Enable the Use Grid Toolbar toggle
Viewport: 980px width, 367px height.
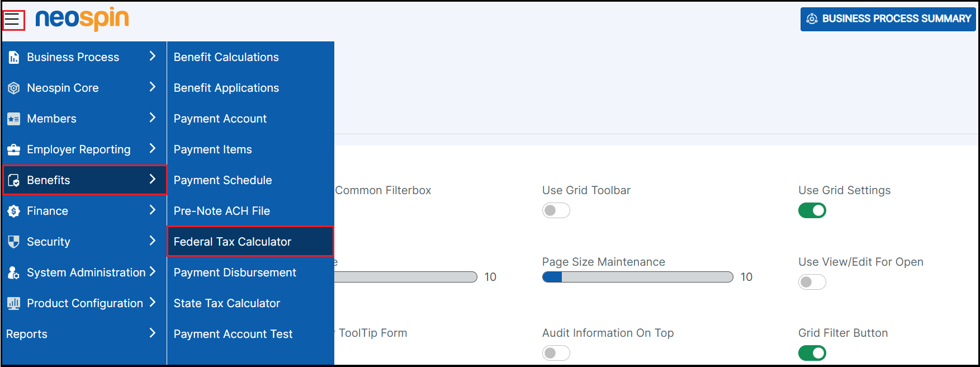556,210
